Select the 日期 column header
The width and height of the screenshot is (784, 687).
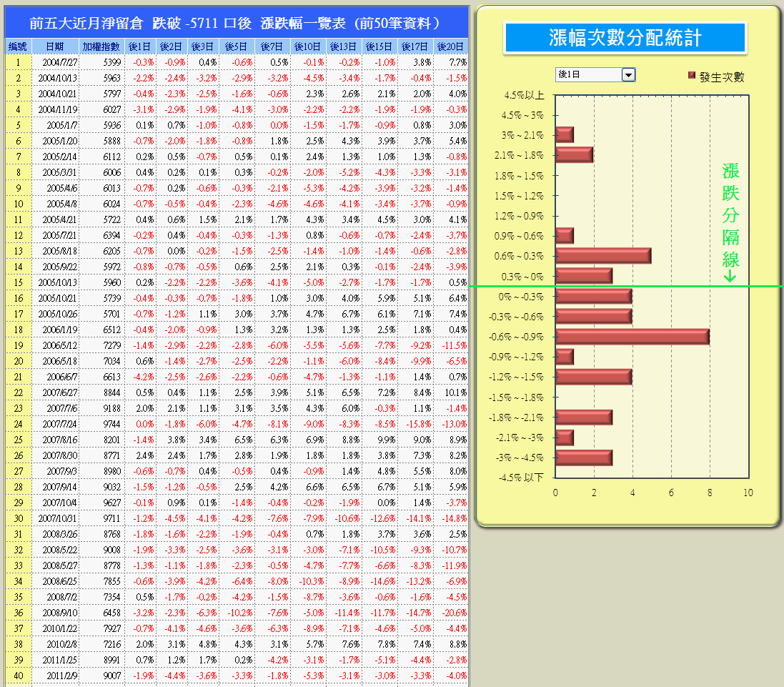pyautogui.click(x=55, y=46)
